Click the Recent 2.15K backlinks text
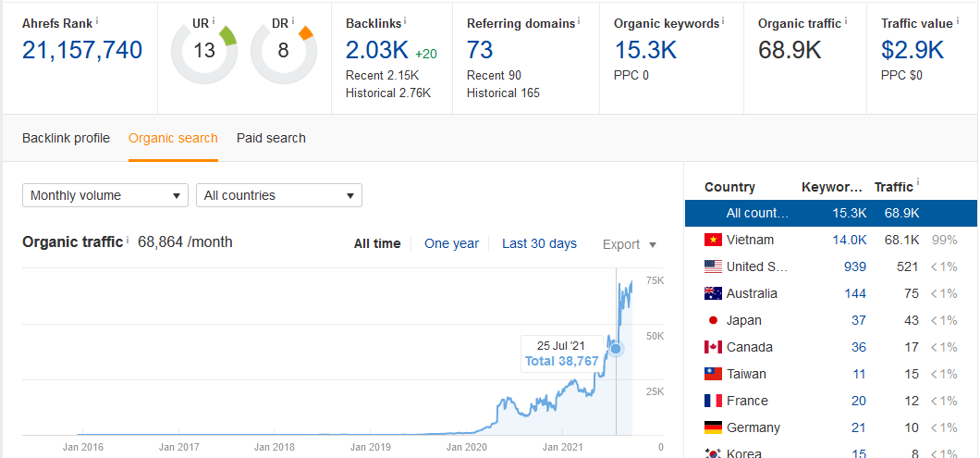 382,76
